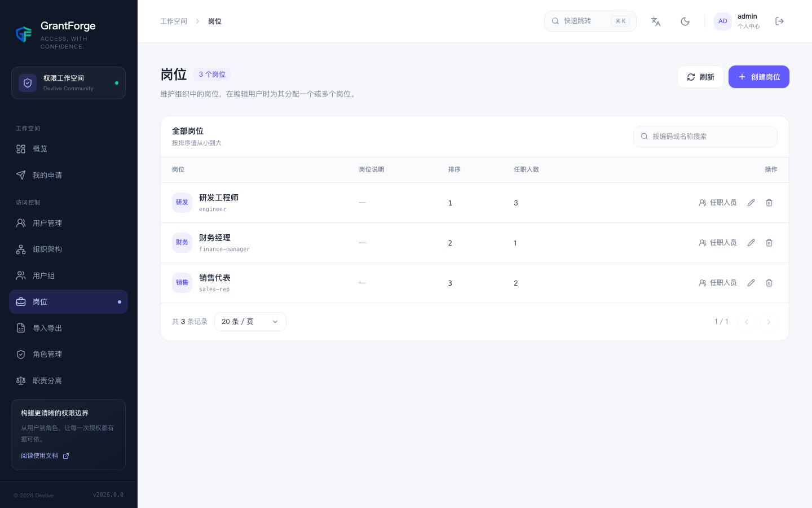Click the 刷新 button
This screenshot has height=508, width=812.
coord(700,77)
